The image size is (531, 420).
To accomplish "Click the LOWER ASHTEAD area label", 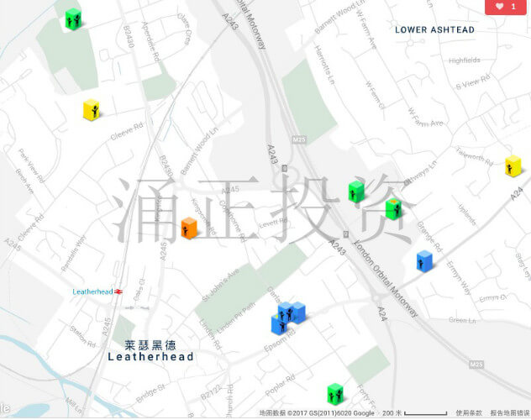I will point(434,29).
